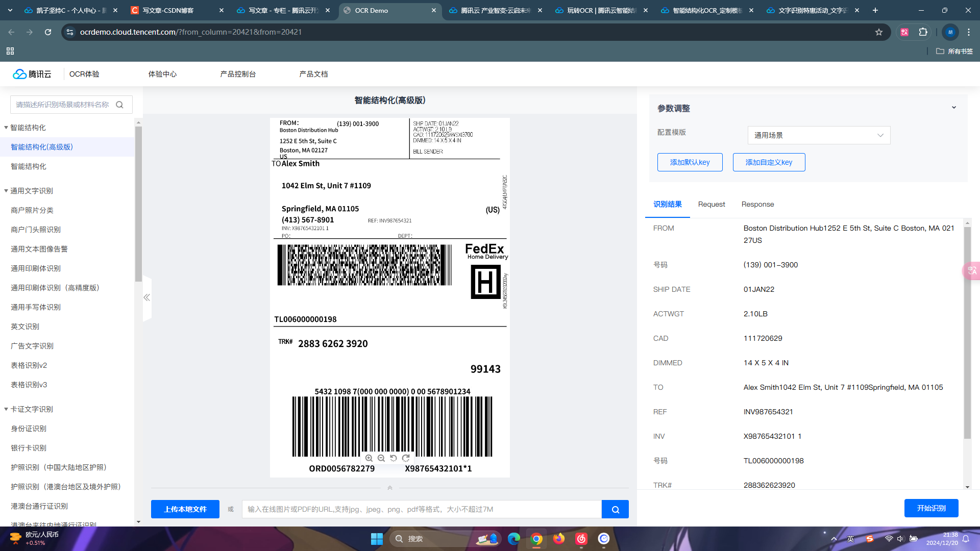Open the 所有书签 bookmarks folder
Image resolution: width=980 pixels, height=551 pixels.
click(954, 51)
